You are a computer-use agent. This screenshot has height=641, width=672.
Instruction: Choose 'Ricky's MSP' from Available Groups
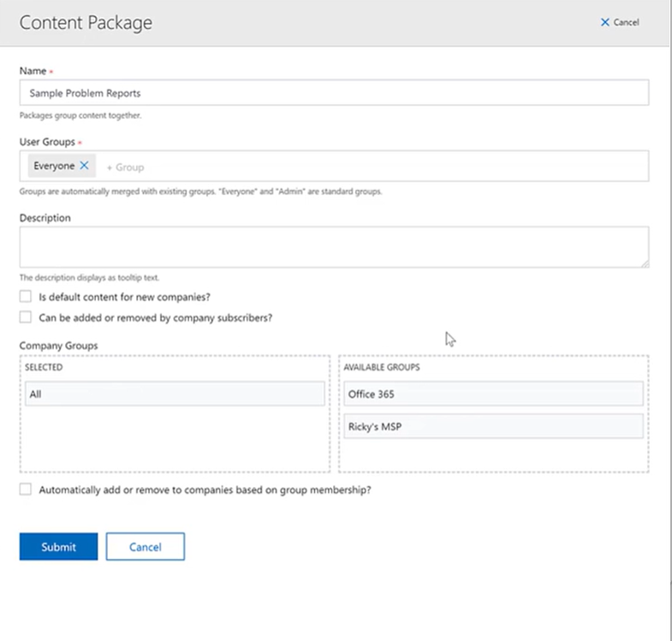click(493, 426)
